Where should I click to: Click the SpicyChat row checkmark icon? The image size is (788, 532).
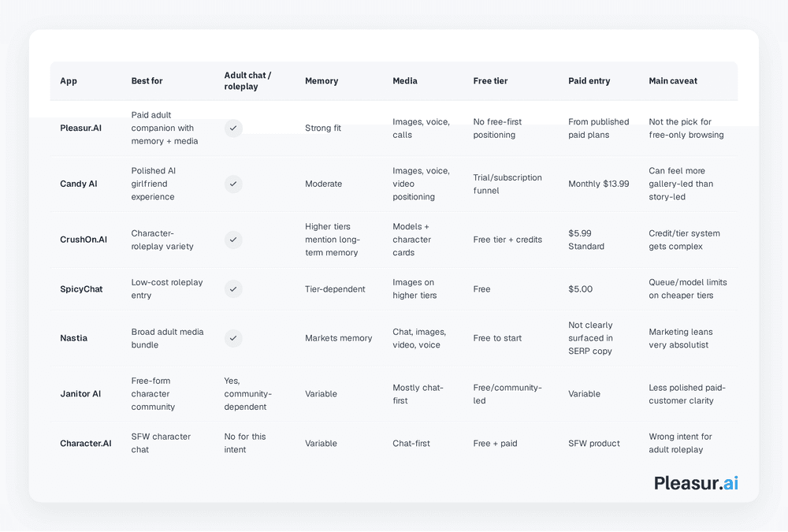point(233,289)
